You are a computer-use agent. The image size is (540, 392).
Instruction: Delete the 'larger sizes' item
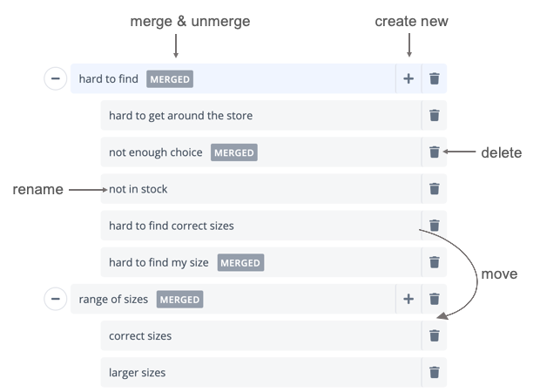point(435,373)
